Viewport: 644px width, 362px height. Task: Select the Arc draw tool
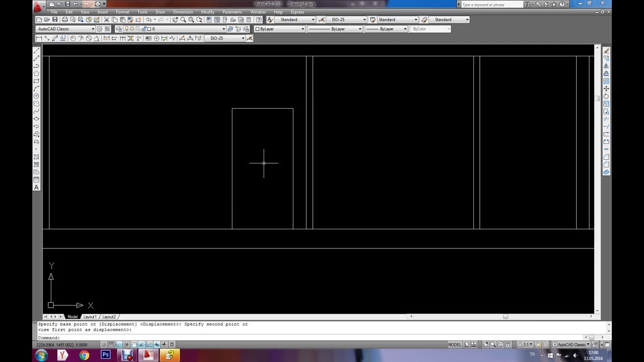[36, 88]
